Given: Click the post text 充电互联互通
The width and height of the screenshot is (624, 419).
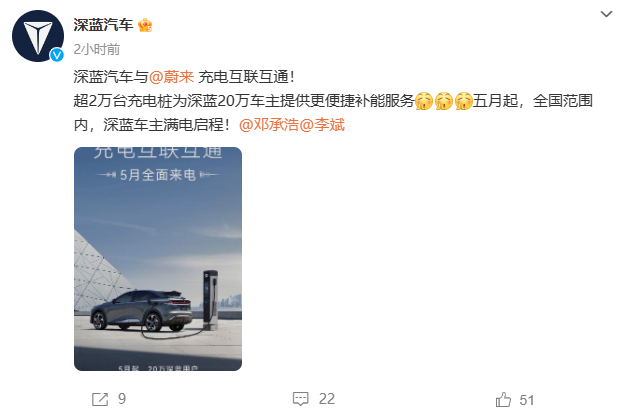Looking at the screenshot, I should (243, 76).
